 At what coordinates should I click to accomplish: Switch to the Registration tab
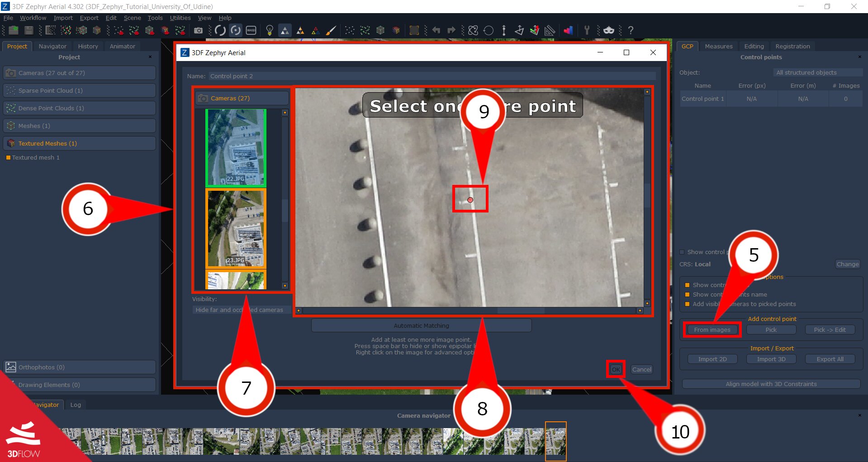[x=792, y=46]
